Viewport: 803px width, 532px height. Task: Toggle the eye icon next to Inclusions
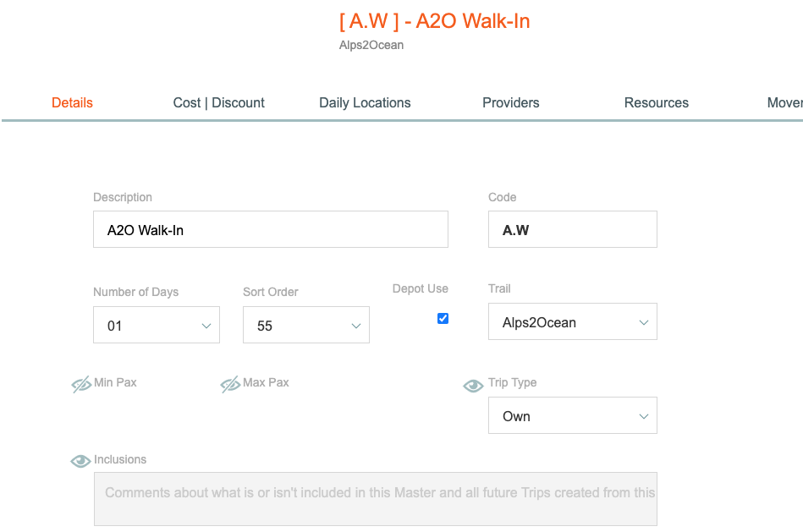80,461
